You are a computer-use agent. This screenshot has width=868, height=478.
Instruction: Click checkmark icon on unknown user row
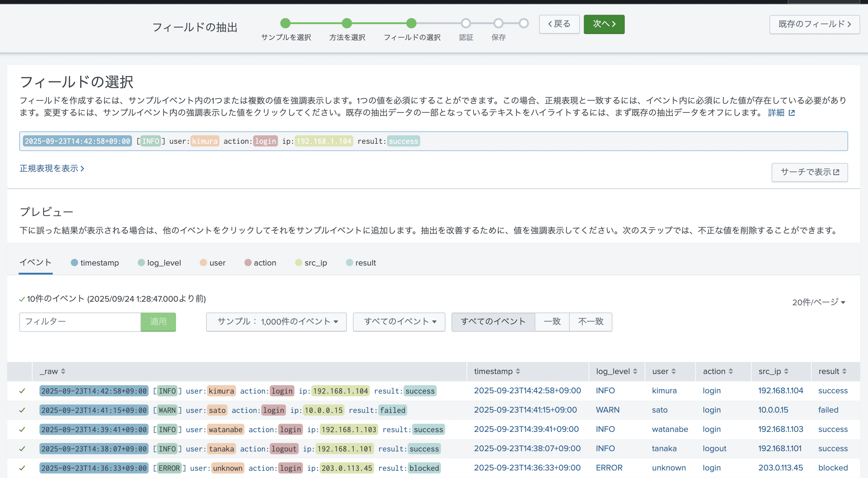pyautogui.click(x=22, y=468)
